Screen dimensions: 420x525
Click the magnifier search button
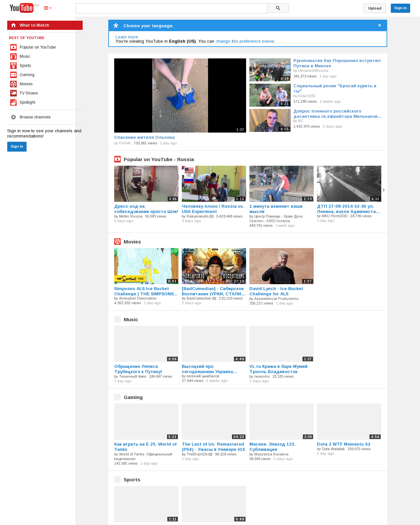click(x=278, y=8)
